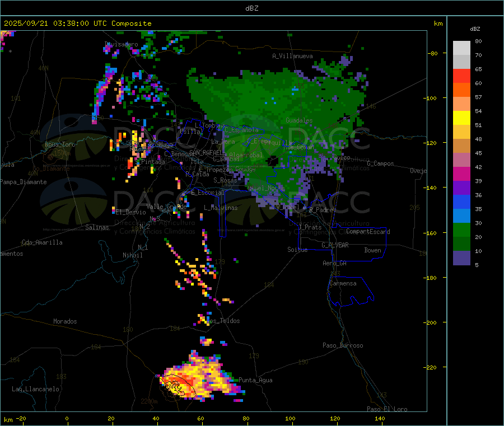Click the Paso_El_Loro map label
The width and height of the screenshot is (504, 426).
pos(387,409)
